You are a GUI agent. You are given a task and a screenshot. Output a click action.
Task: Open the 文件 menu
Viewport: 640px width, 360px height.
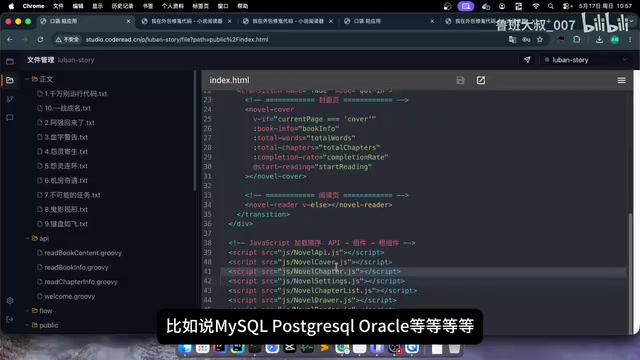pyautogui.click(x=58, y=6)
